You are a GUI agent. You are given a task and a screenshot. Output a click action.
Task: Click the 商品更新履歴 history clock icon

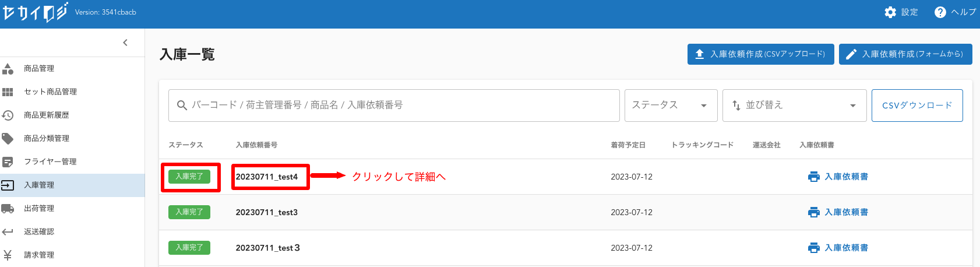coord(8,115)
